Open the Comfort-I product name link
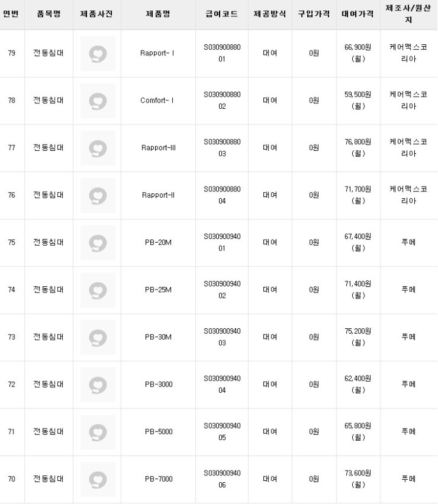This screenshot has height=504, width=438. tap(158, 100)
